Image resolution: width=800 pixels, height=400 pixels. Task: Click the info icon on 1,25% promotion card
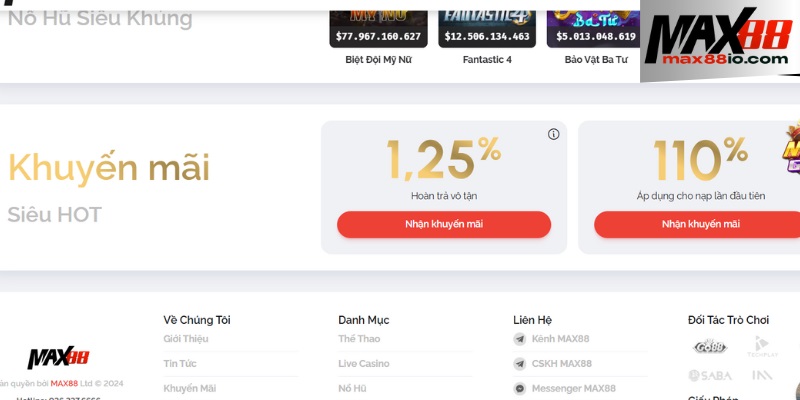tap(554, 135)
